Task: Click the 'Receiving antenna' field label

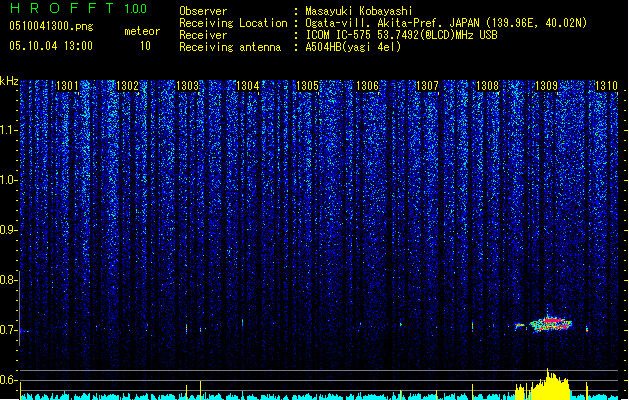Action: (230, 47)
